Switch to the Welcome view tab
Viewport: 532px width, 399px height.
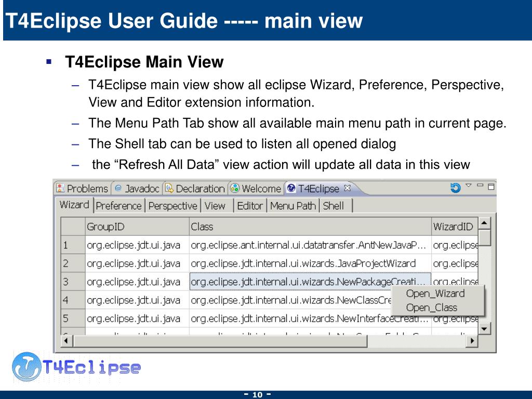(256, 188)
